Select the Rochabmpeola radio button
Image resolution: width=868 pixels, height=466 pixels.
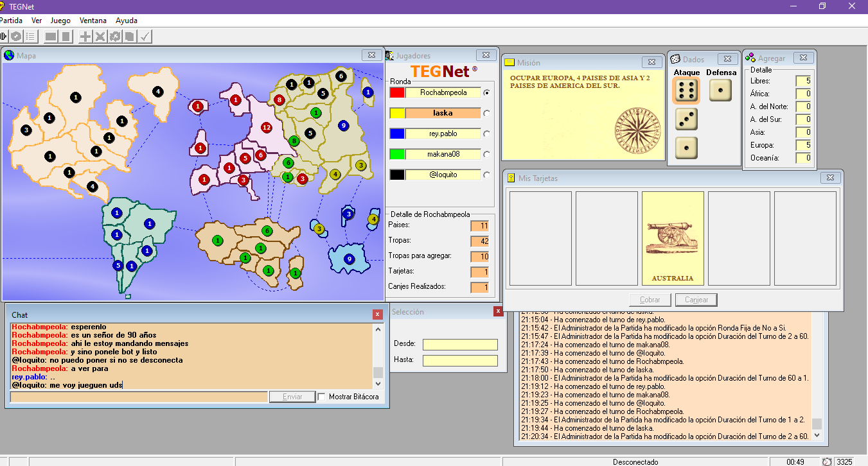tap(486, 92)
